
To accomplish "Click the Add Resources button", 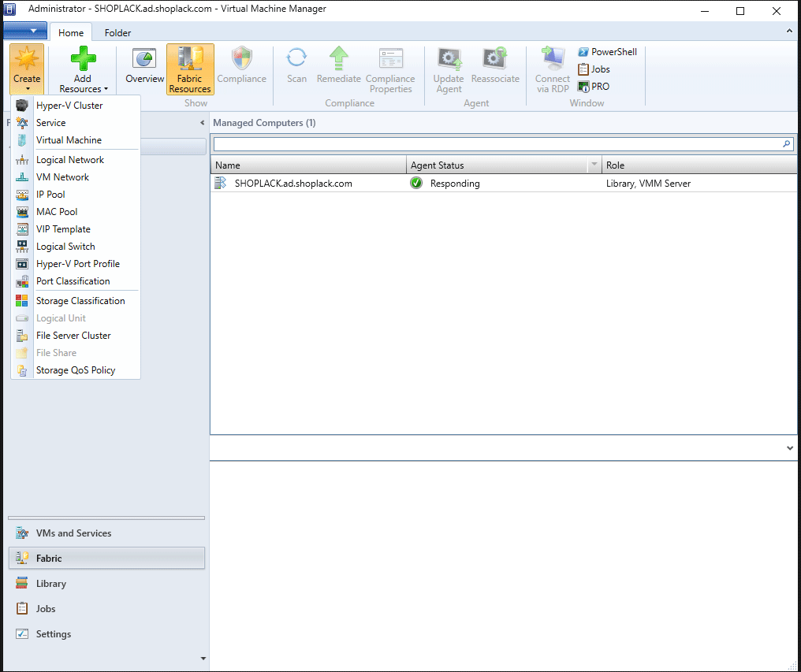I will point(84,69).
